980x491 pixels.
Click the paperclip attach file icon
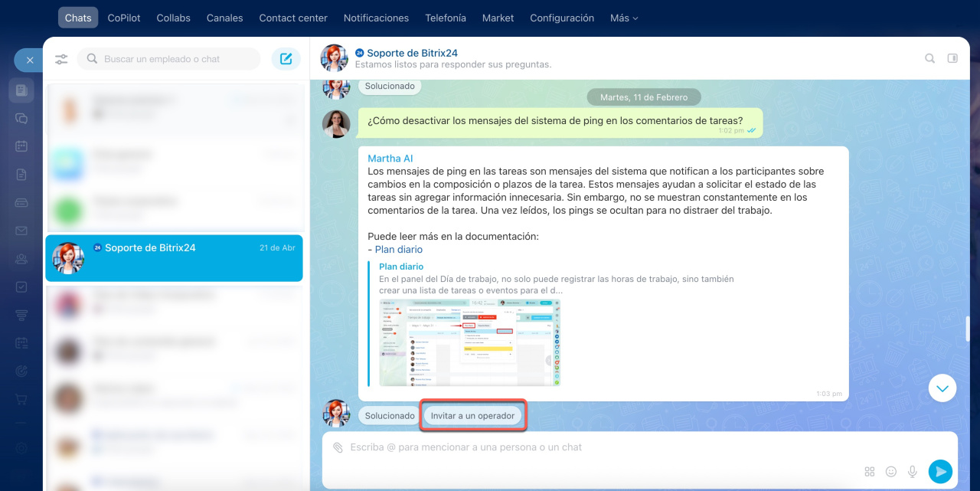[338, 447]
